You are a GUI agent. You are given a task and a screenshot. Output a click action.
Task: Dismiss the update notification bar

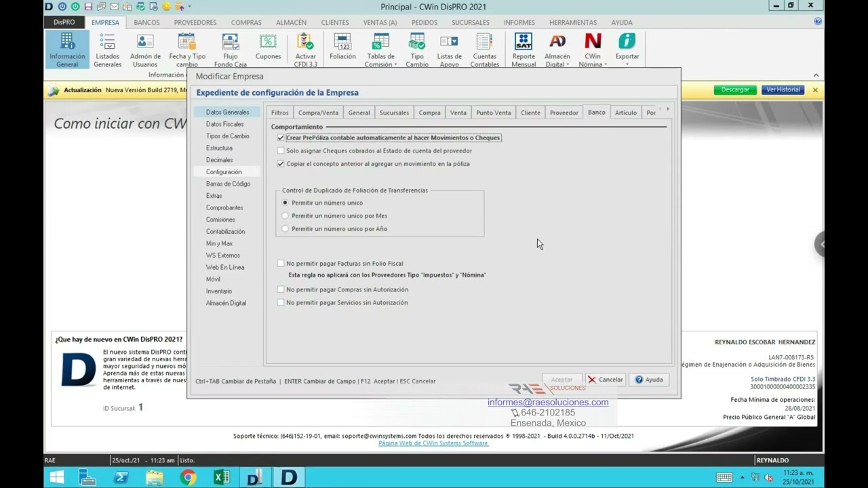click(815, 89)
